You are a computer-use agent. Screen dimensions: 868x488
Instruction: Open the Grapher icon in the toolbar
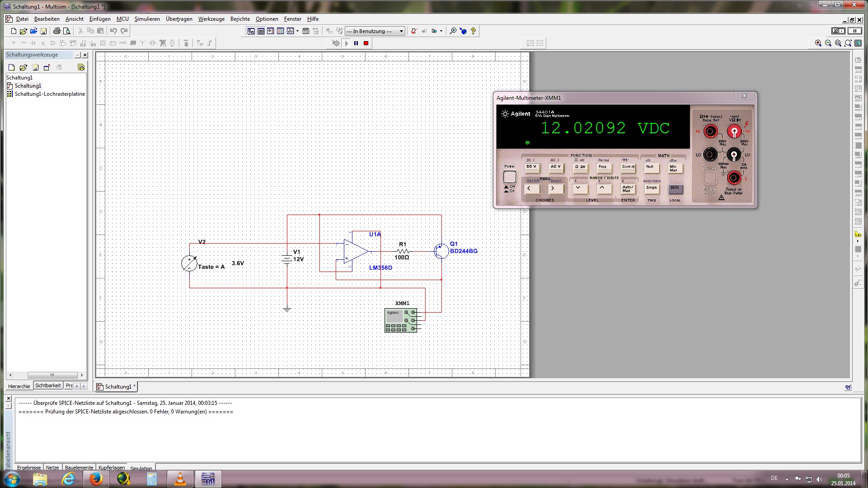[290, 31]
